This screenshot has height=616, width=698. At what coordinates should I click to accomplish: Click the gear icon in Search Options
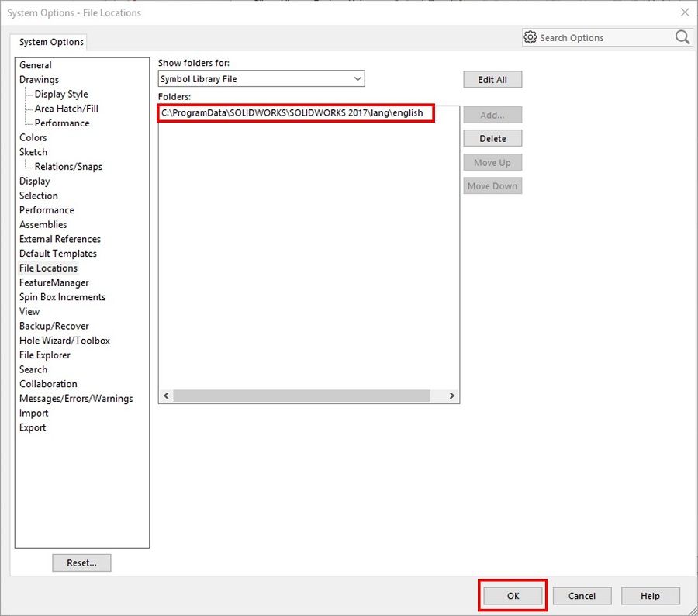click(x=530, y=37)
